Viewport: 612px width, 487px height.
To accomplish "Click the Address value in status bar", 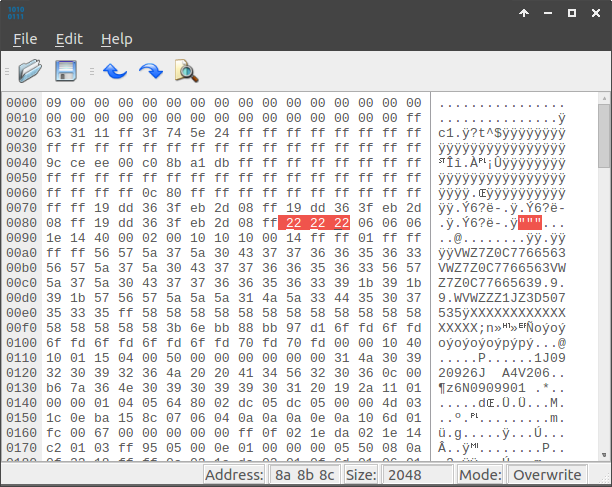I will point(305,475).
